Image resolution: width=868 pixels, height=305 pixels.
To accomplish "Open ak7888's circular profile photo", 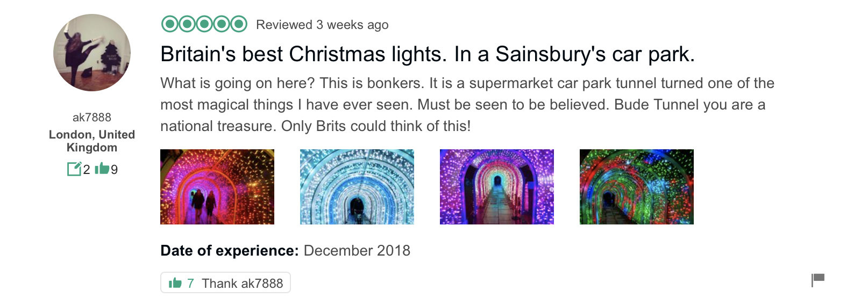I will coord(92,53).
